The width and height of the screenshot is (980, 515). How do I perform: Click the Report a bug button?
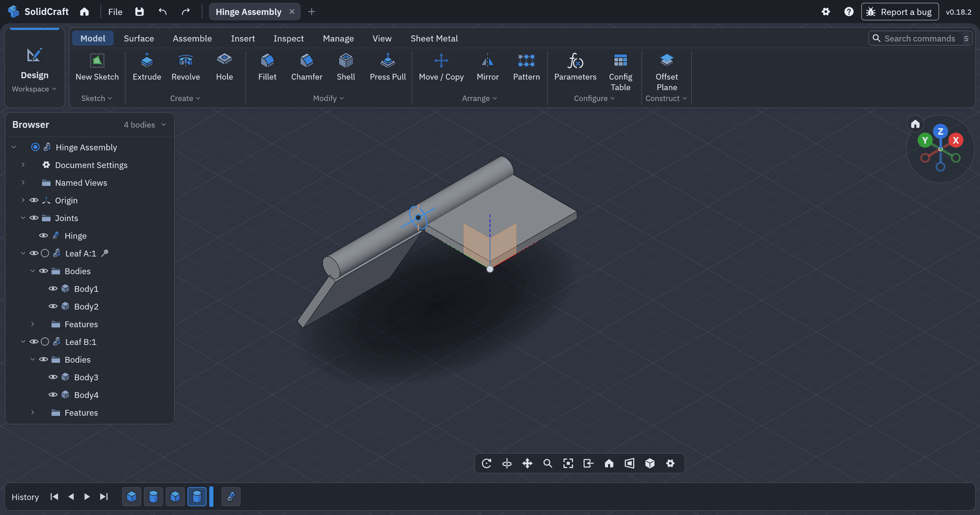[x=899, y=12]
